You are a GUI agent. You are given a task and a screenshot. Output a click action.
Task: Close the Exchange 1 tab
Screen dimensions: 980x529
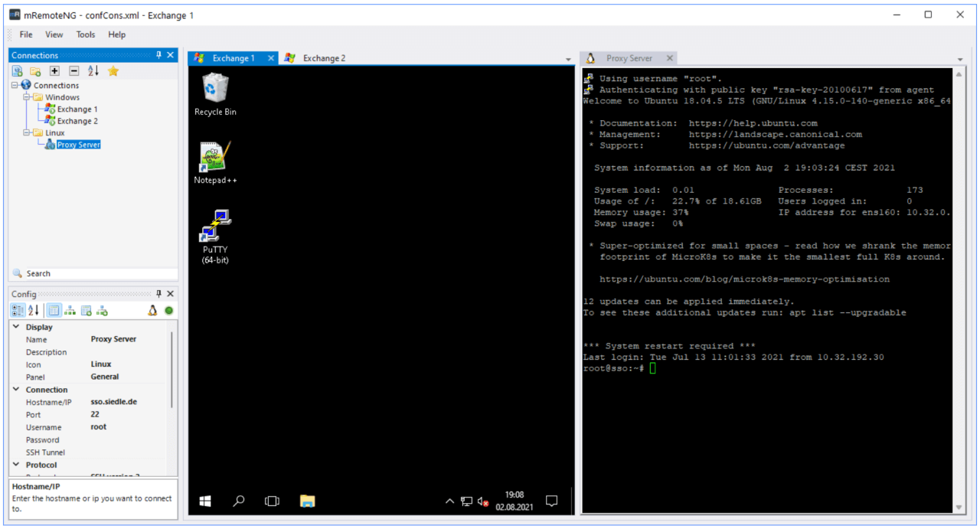(271, 58)
